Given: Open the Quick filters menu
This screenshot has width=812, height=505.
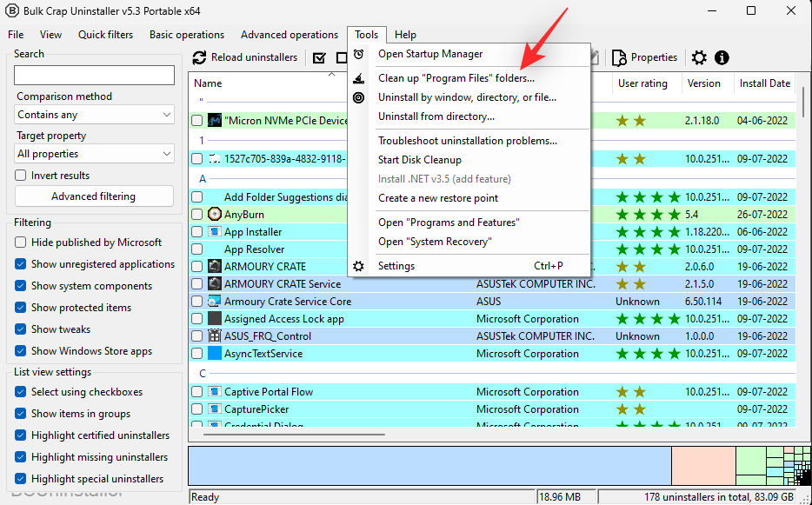Looking at the screenshot, I should [x=106, y=35].
